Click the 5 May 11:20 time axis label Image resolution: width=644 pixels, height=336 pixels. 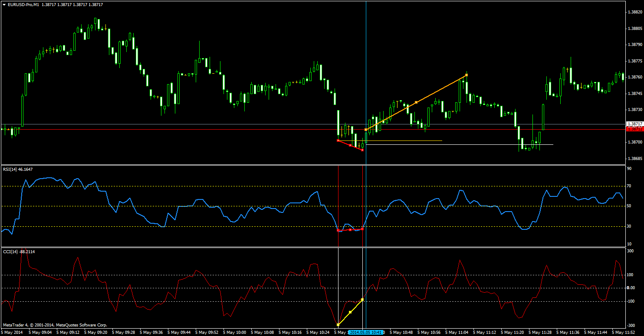tap(513, 333)
